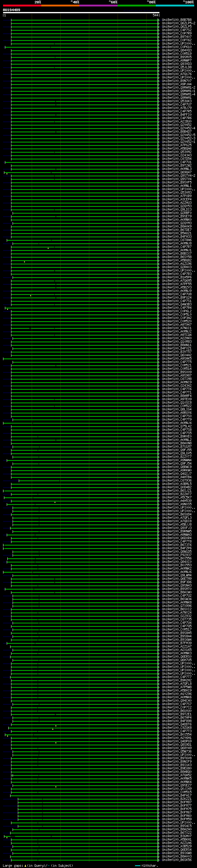Image resolution: width=197 pixels, height=868 pixels.
Task: Select hit label UniRef100_A1Z196
Action: 177,264
